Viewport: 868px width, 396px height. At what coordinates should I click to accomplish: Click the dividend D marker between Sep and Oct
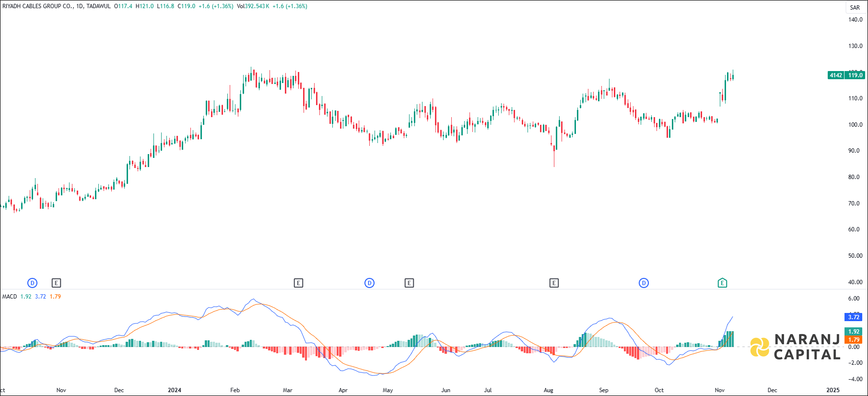(x=644, y=283)
